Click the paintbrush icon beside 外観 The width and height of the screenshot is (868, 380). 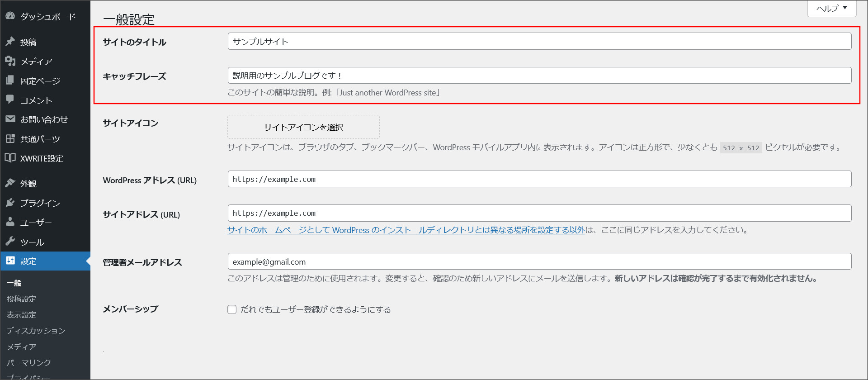click(10, 183)
